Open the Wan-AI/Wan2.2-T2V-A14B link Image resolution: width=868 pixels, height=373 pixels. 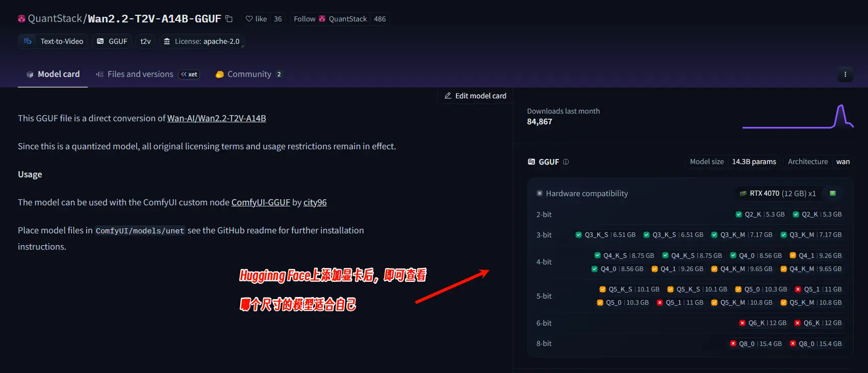coord(216,118)
